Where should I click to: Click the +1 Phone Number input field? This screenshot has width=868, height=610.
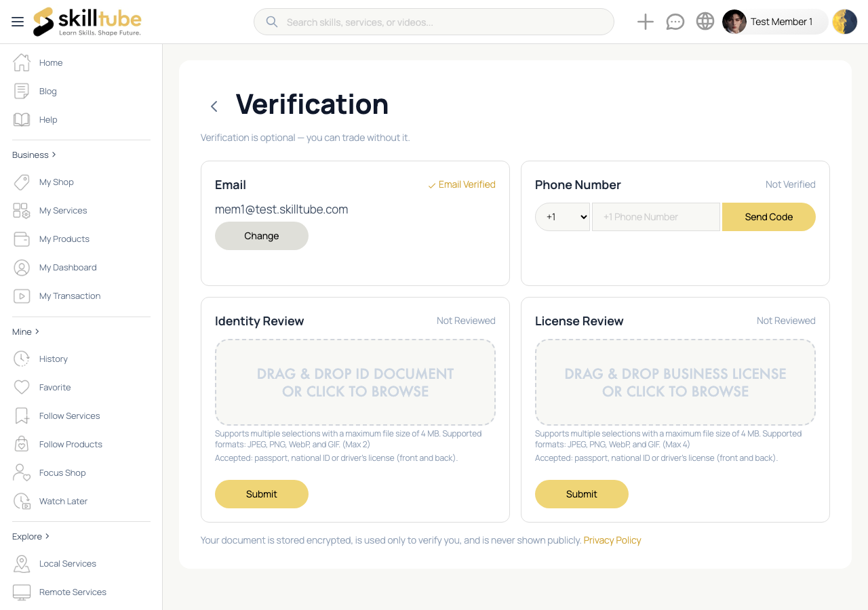pos(656,217)
